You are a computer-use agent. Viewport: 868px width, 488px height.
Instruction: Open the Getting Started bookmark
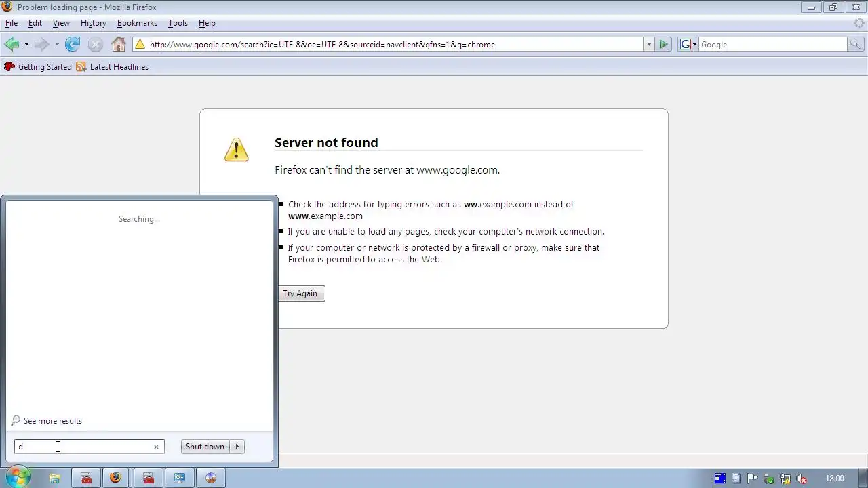point(38,67)
